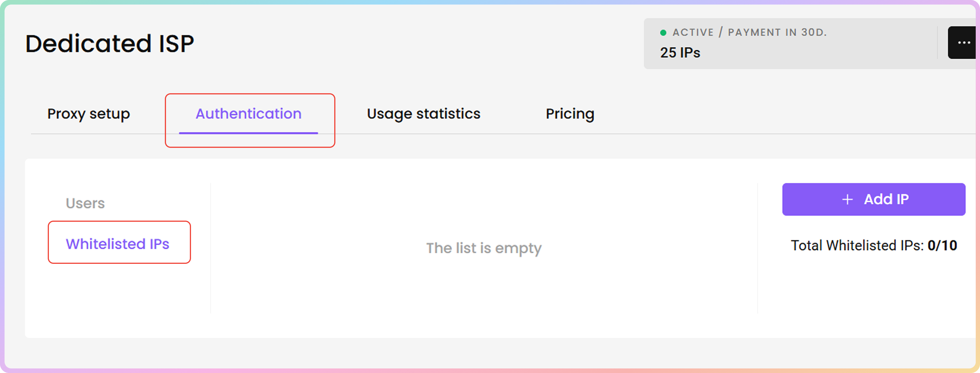Click the Dedicated ISP page heading
The width and height of the screenshot is (980, 373).
[x=109, y=43]
